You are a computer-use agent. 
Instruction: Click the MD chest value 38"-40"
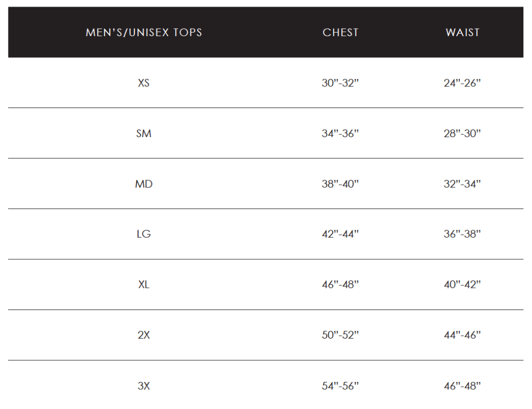point(340,184)
